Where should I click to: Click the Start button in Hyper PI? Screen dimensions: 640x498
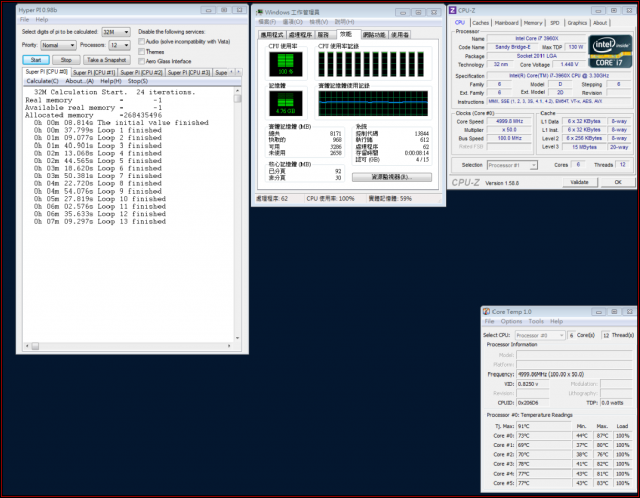(36, 60)
